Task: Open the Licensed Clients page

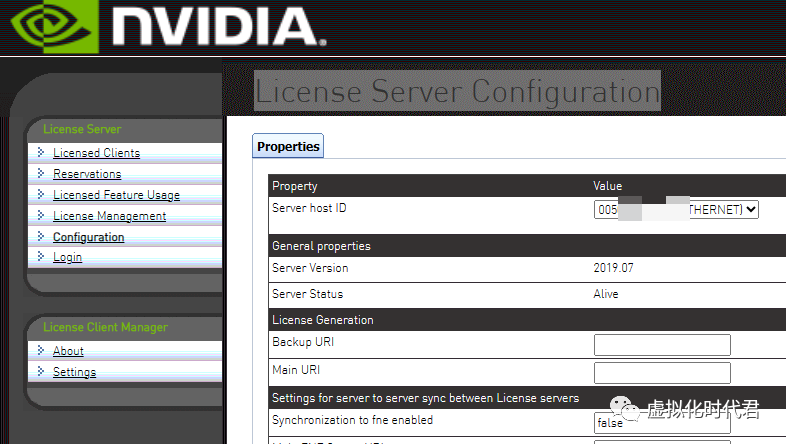Action: 96,153
